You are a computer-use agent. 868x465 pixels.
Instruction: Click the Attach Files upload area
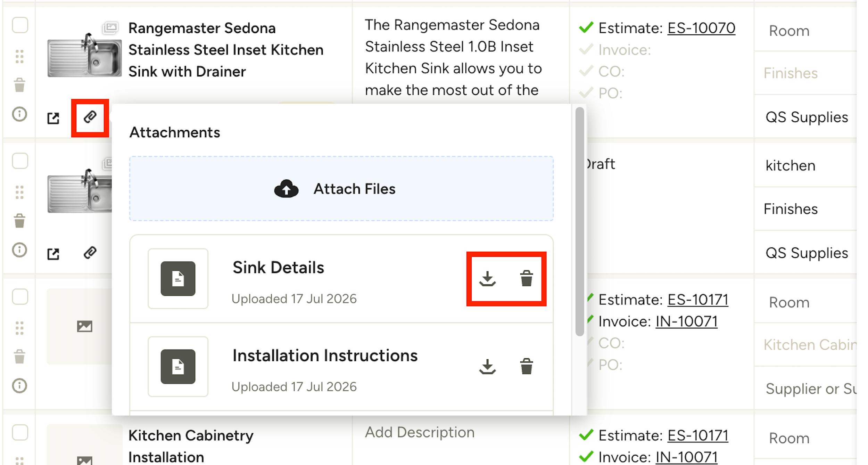tap(341, 188)
